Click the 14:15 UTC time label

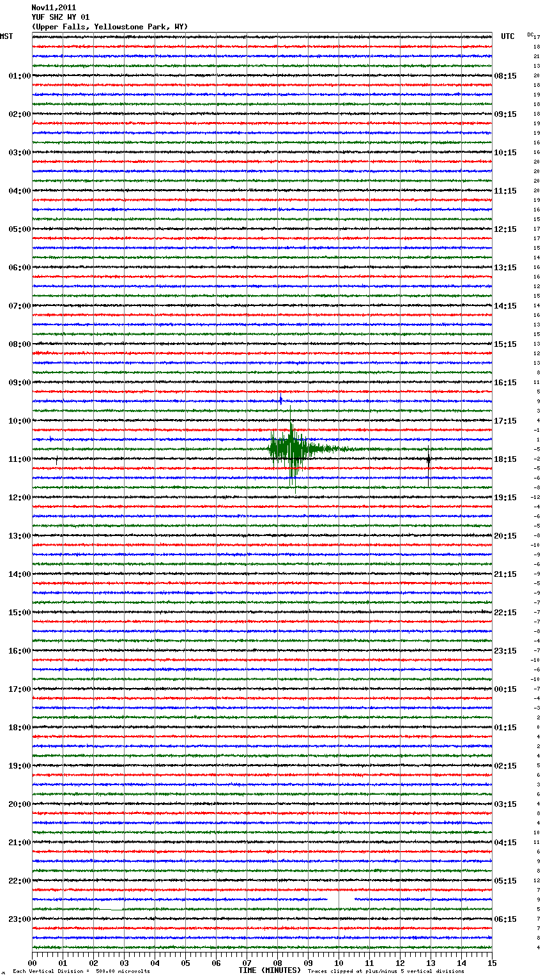coord(505,306)
